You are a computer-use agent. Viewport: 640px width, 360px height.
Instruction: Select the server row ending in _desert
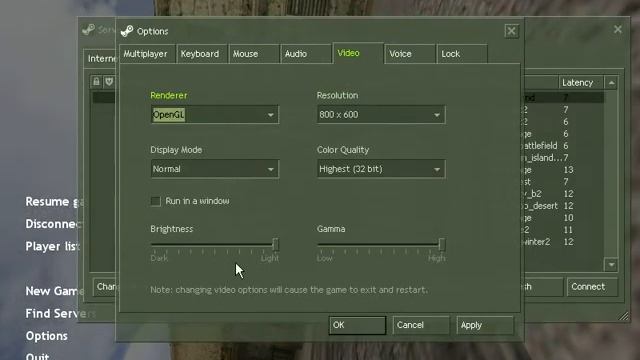pyautogui.click(x=563, y=206)
